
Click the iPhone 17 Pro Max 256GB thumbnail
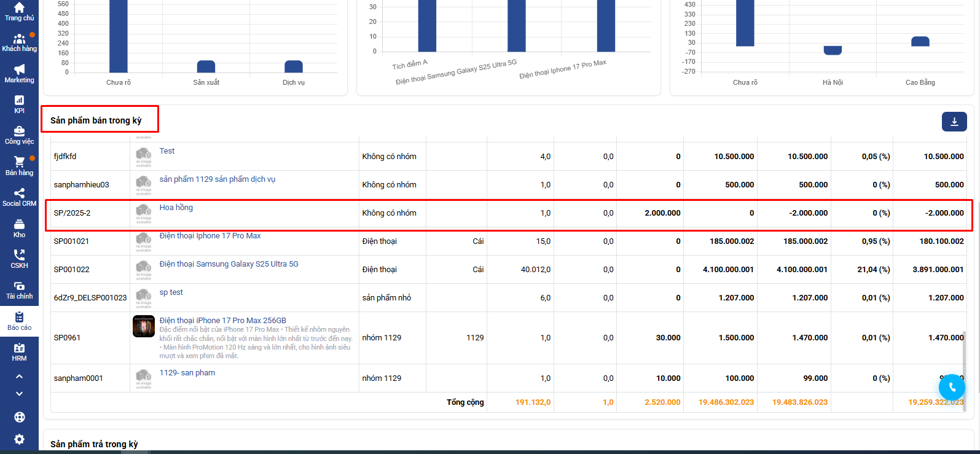pyautogui.click(x=144, y=326)
